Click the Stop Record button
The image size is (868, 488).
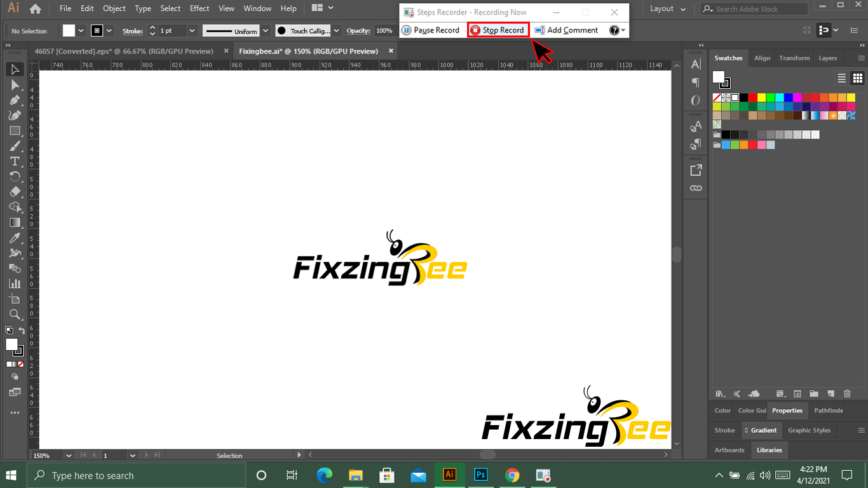point(498,30)
